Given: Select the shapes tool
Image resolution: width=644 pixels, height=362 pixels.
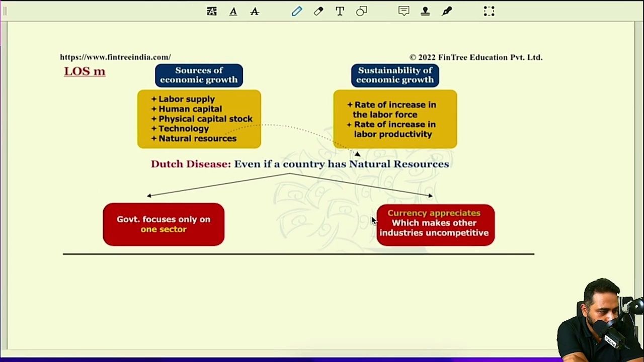Looking at the screenshot, I should [361, 11].
